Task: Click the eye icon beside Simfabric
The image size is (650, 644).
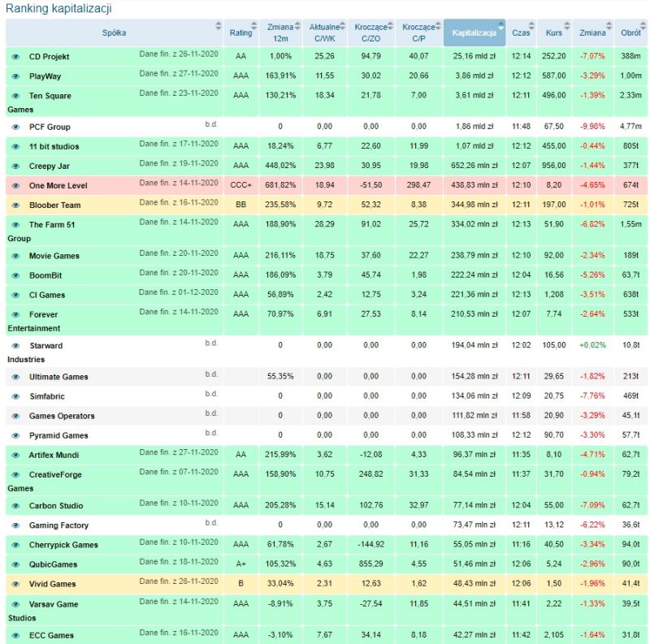Action: (15, 396)
